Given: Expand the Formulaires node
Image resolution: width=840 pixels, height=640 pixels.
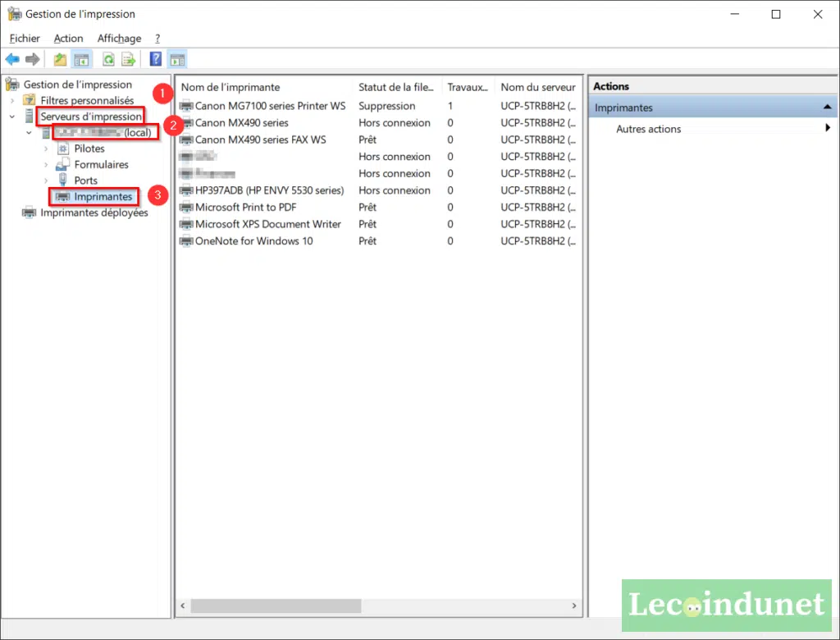Looking at the screenshot, I should (46, 165).
